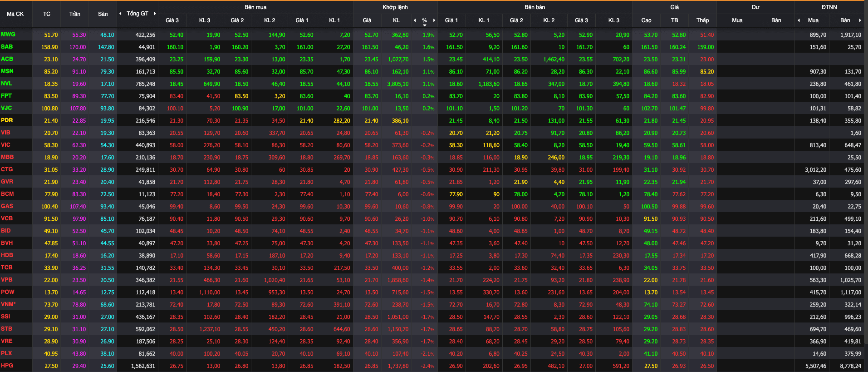This screenshot has width=868, height=372.
Task: Click sort indicator triangle under % header
Action: click(425, 25)
